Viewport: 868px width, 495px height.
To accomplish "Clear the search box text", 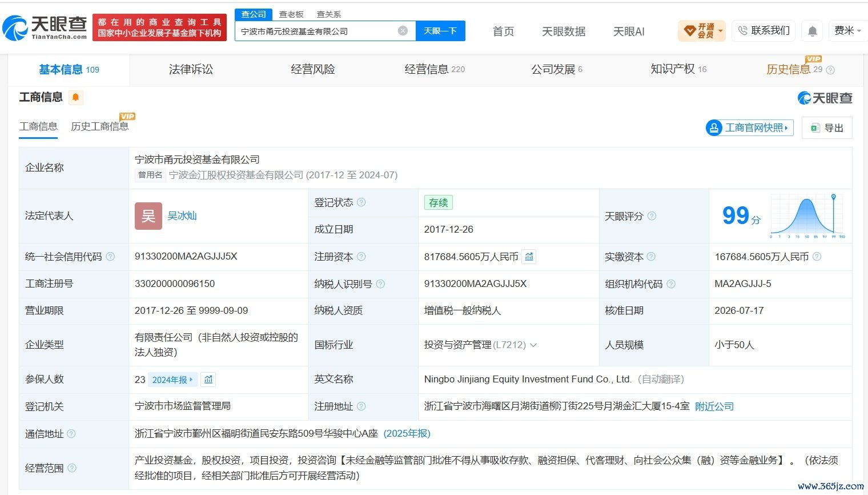I will [x=403, y=31].
